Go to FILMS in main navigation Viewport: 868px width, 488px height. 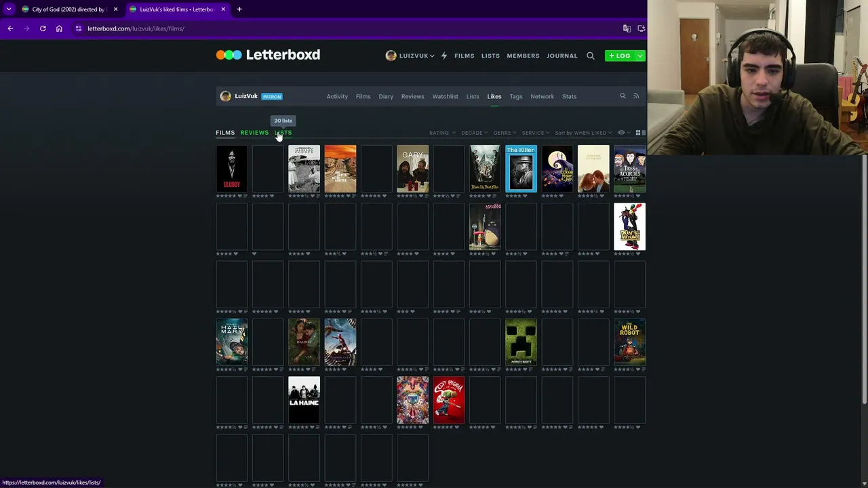click(x=465, y=56)
